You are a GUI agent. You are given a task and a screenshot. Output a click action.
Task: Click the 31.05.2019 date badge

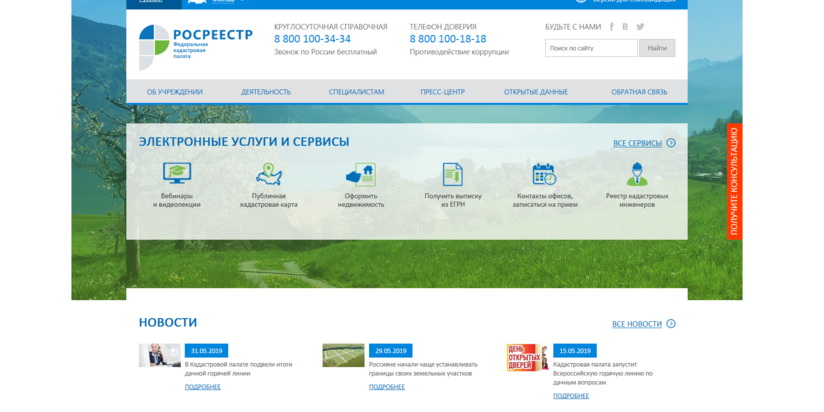207,351
